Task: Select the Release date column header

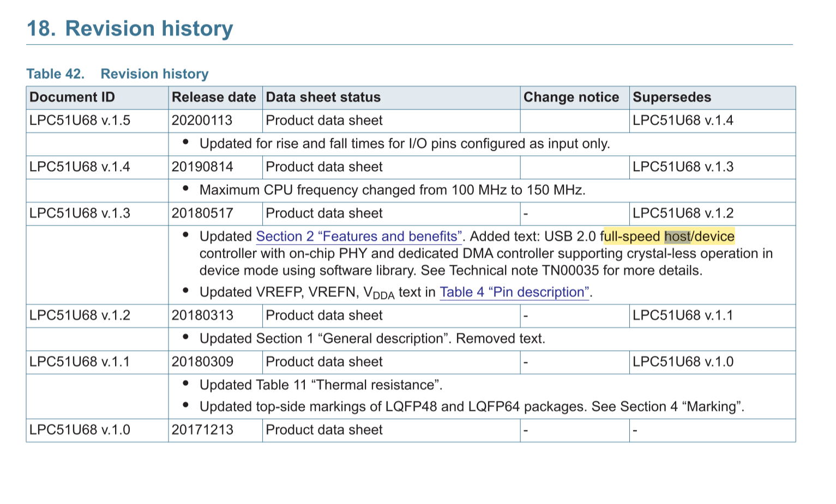Action: (214, 97)
